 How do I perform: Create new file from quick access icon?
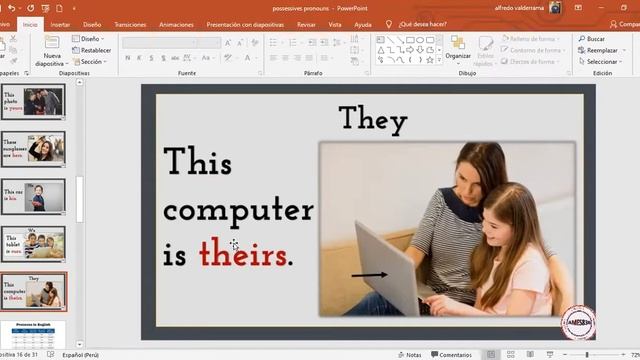(60, 8)
